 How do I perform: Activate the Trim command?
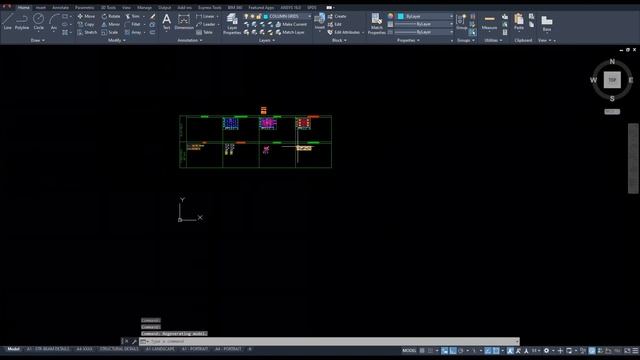(133, 16)
